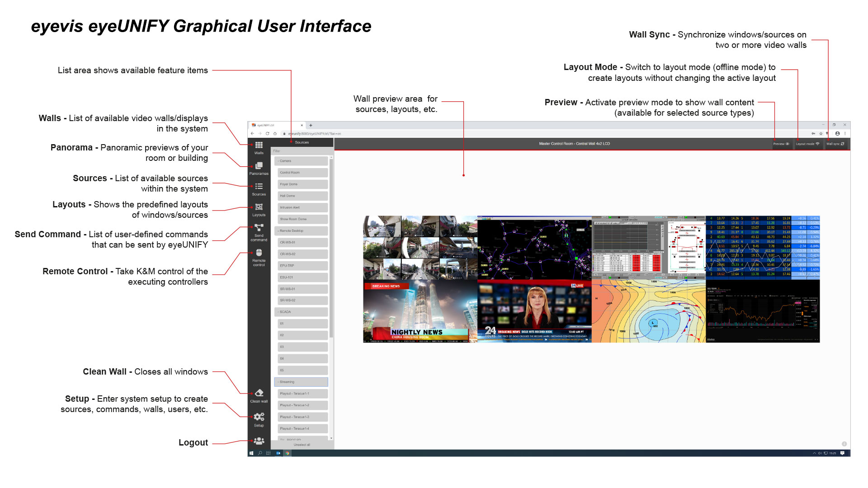Click the Nightly News window on wall
Image resolution: width=868 pixels, height=488 pixels.
[420, 311]
